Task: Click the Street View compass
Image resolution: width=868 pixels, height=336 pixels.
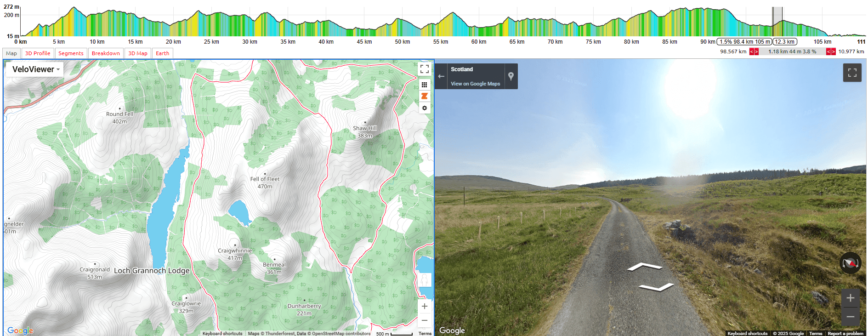Action: [851, 263]
